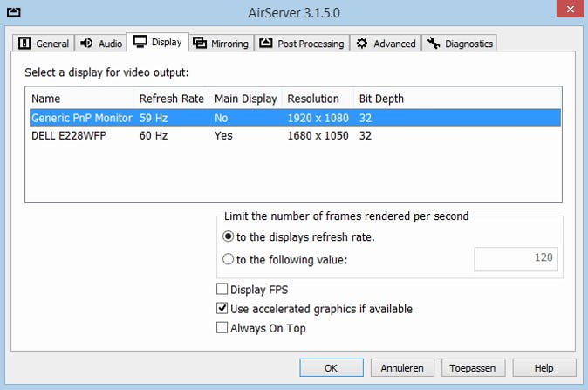588x390 pixels.
Task: Click the Audio speaker icon
Action: coord(86,43)
